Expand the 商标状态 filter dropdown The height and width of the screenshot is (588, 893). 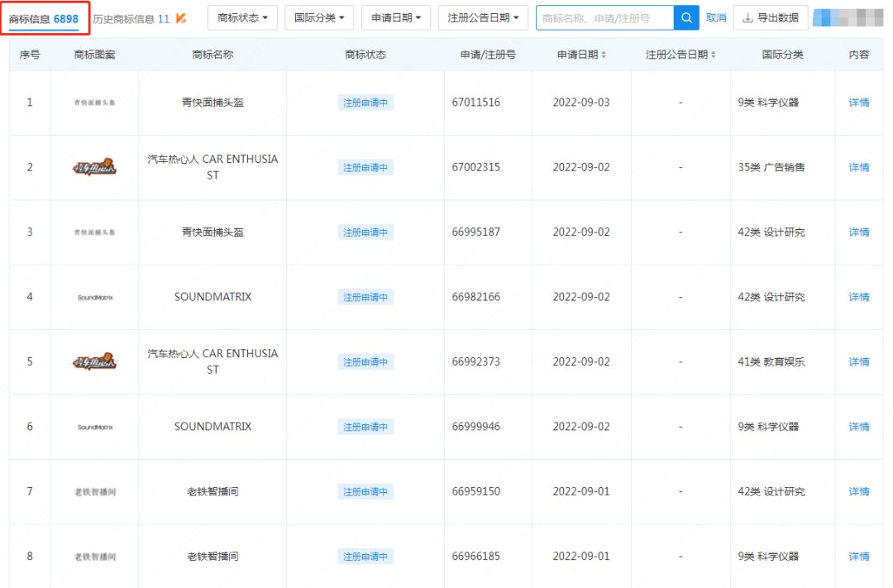click(x=242, y=18)
